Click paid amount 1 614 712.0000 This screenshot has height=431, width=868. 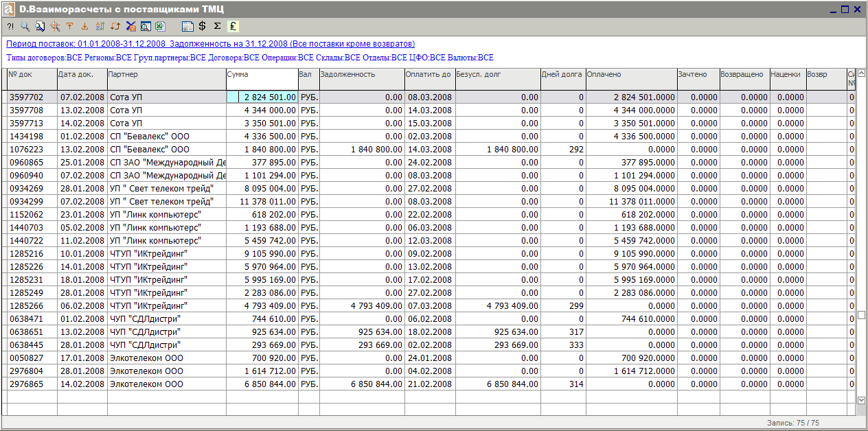(x=631, y=371)
